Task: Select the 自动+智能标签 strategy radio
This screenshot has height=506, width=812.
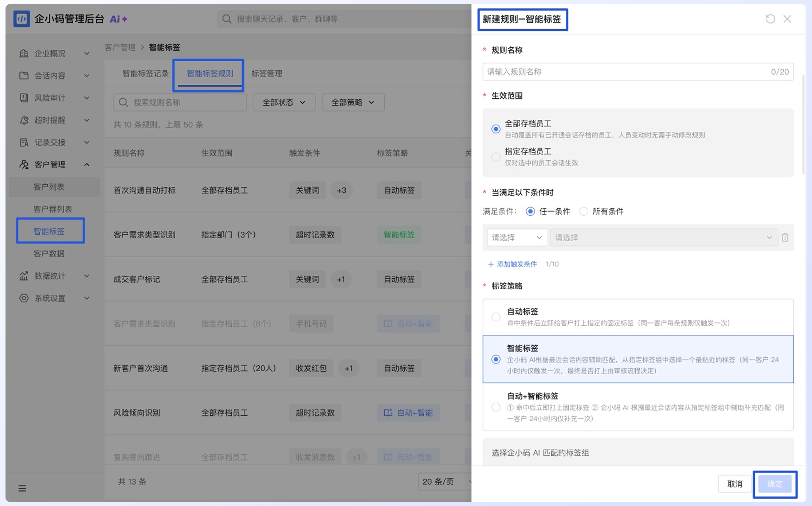Action: [496, 407]
